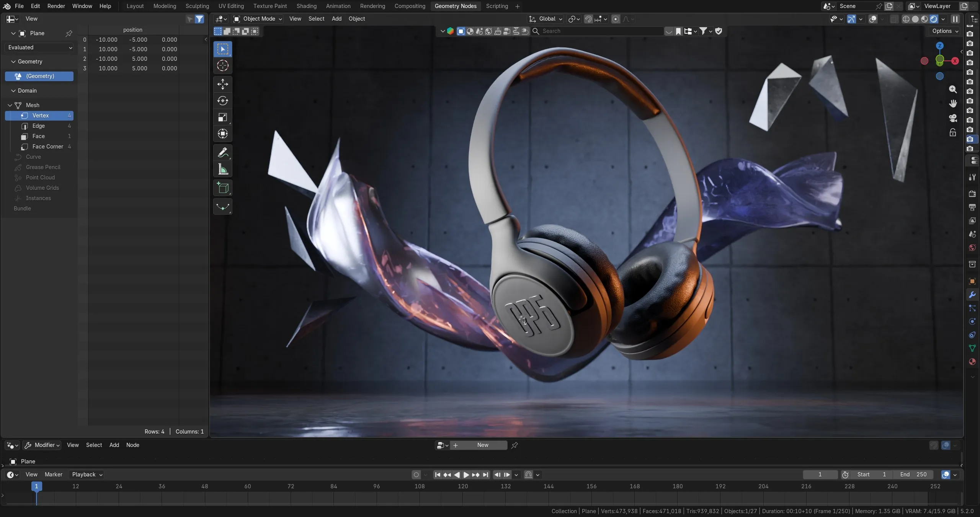Switch to the Layout workspace tab
This screenshot has width=980, height=517.
click(x=135, y=6)
